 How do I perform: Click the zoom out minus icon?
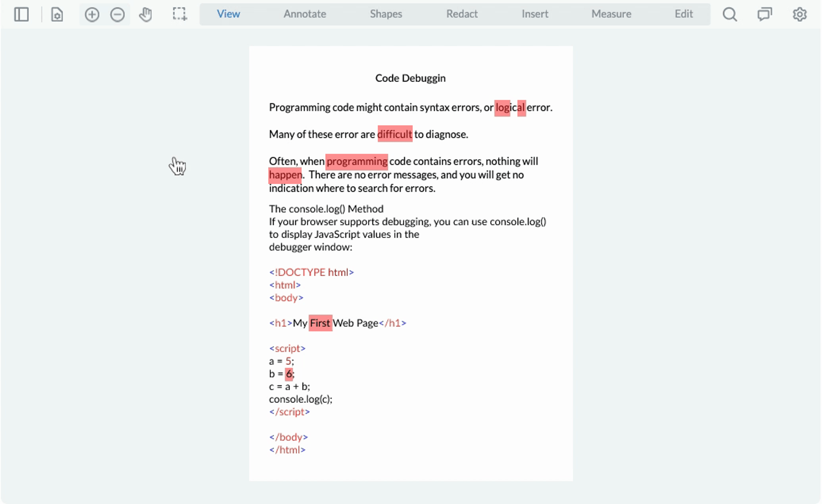118,14
